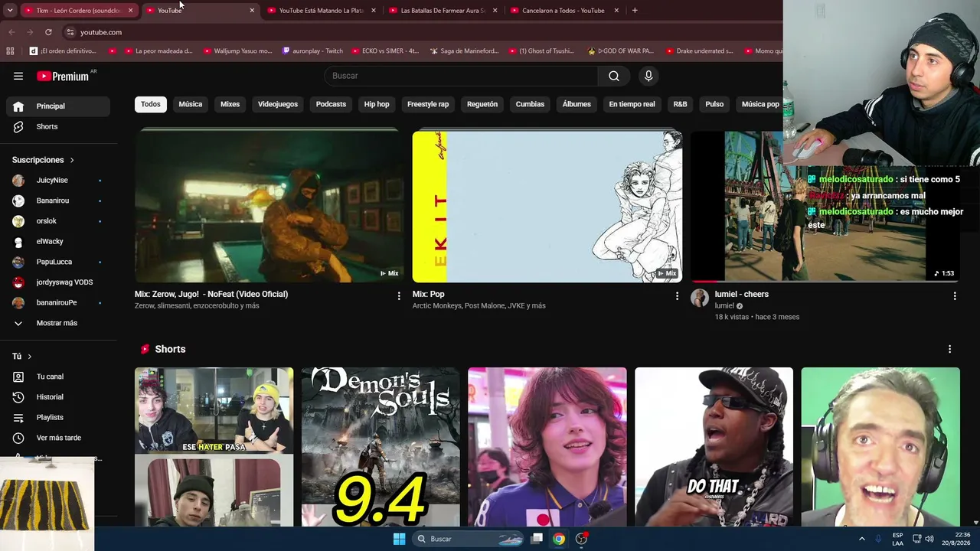Image resolution: width=980 pixels, height=551 pixels.
Task: Open the Windows Start menu
Action: pyautogui.click(x=399, y=539)
